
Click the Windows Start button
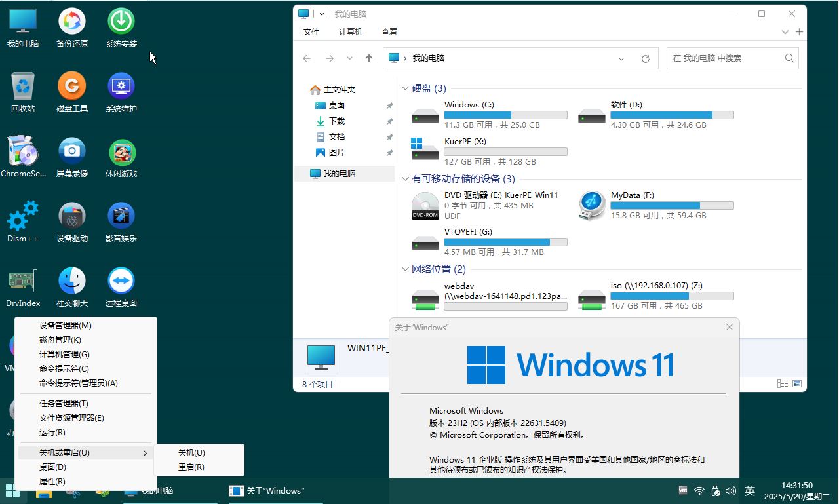pyautogui.click(x=12, y=490)
